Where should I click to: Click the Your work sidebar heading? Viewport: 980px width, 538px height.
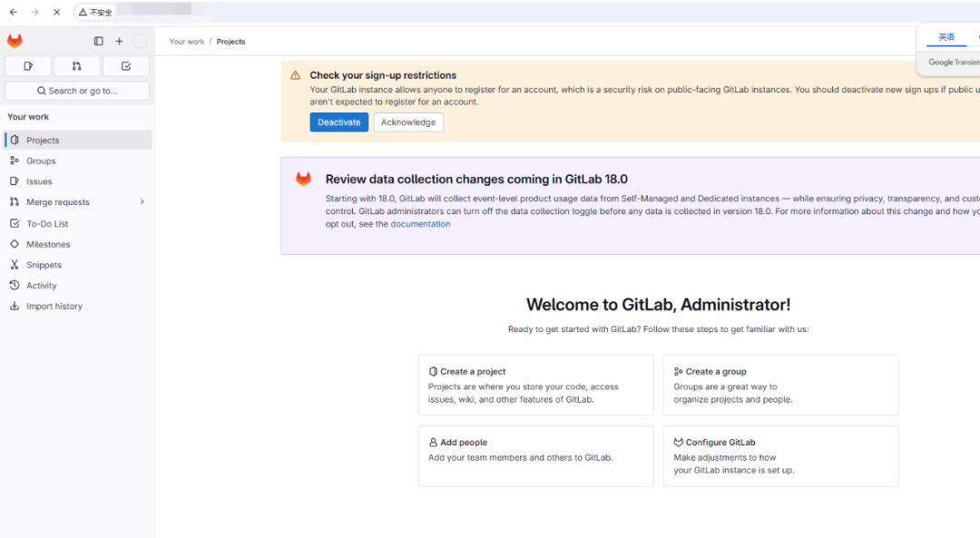(28, 117)
